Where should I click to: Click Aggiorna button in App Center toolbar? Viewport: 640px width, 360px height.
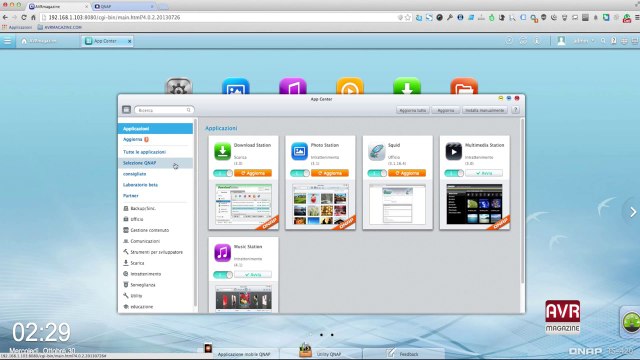point(446,110)
